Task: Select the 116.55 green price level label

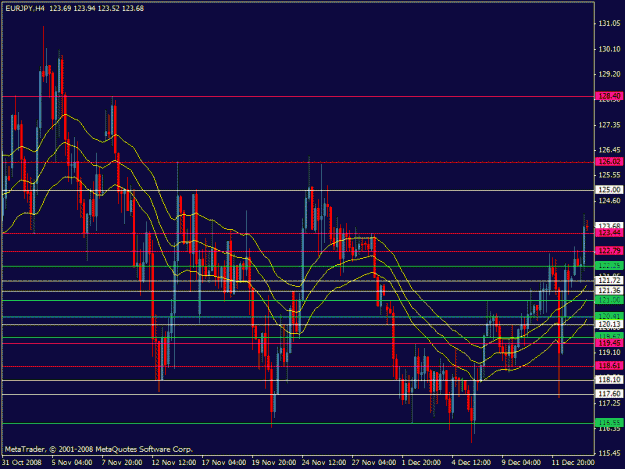Action: pyautogui.click(x=609, y=422)
